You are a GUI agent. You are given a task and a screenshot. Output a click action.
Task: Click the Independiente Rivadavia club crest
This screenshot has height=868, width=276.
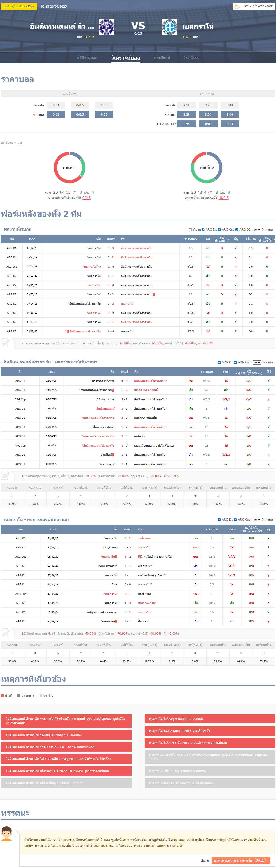pyautogui.click(x=106, y=27)
